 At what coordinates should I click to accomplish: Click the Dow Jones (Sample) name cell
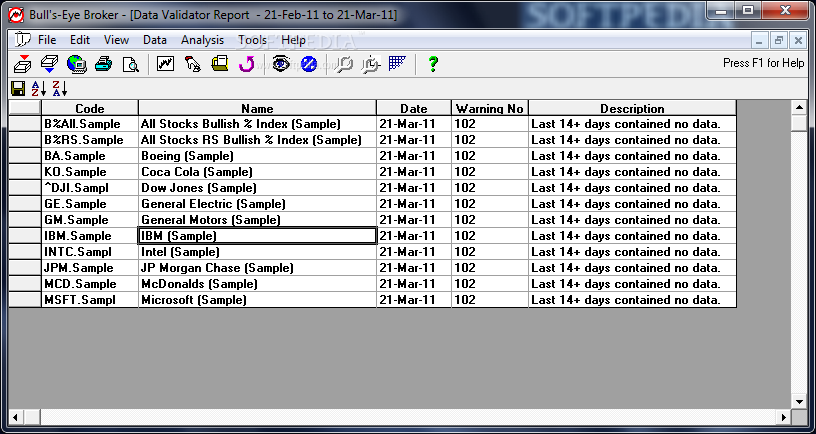[x=257, y=188]
